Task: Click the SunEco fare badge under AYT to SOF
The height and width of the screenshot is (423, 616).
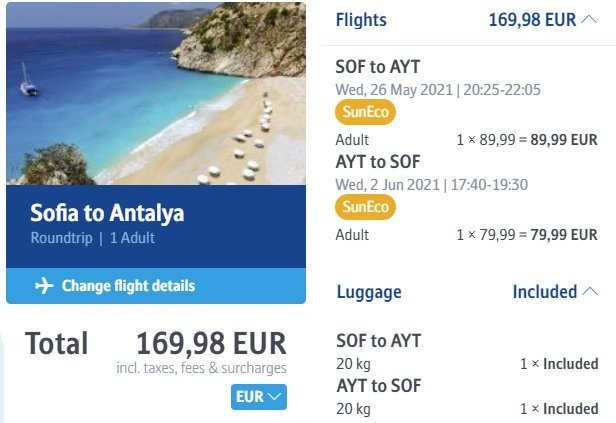Action: pos(365,207)
